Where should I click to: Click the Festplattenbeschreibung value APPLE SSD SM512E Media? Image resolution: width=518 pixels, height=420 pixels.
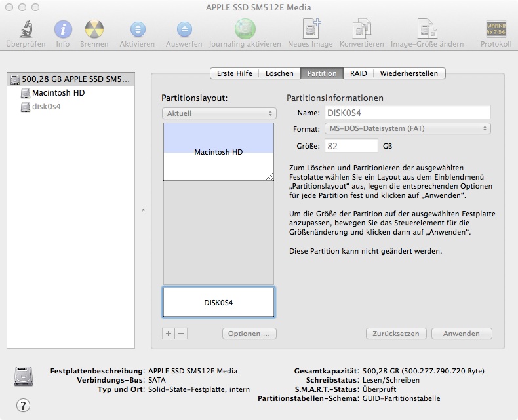click(x=193, y=371)
